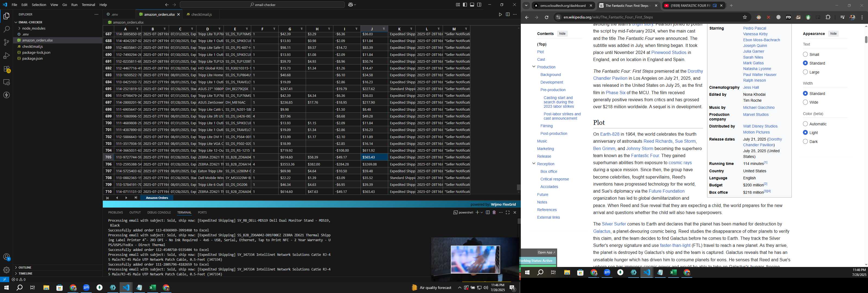The image size is (868, 293).
Task: Click the lightning bolt icon in activity bar
Action: [x=7, y=95]
